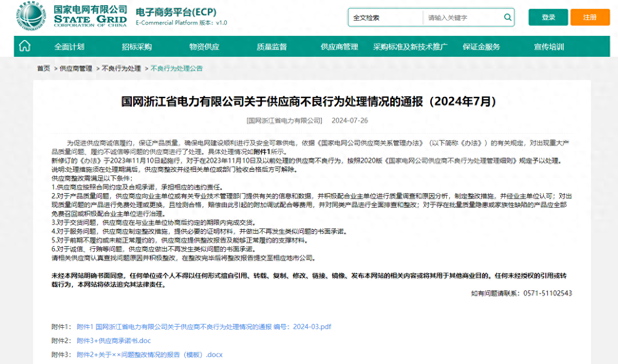Open 采购标准及新技术推广 menu
618x364 pixels.
(x=410, y=47)
